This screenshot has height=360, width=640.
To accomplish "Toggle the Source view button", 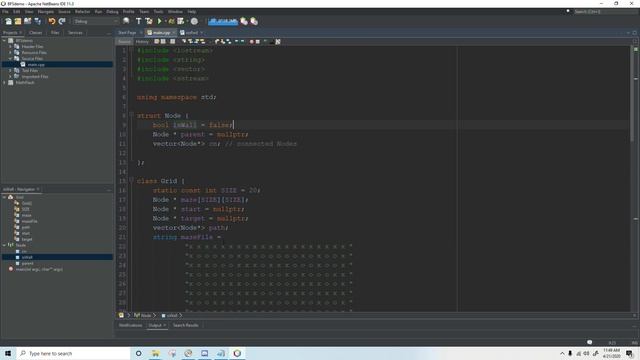I will pyautogui.click(x=124, y=42).
